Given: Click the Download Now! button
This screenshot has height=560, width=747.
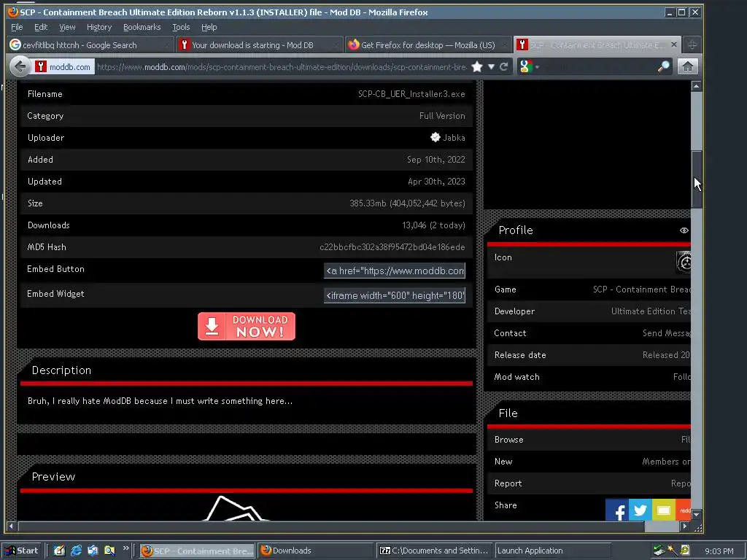Looking at the screenshot, I should click(x=247, y=326).
